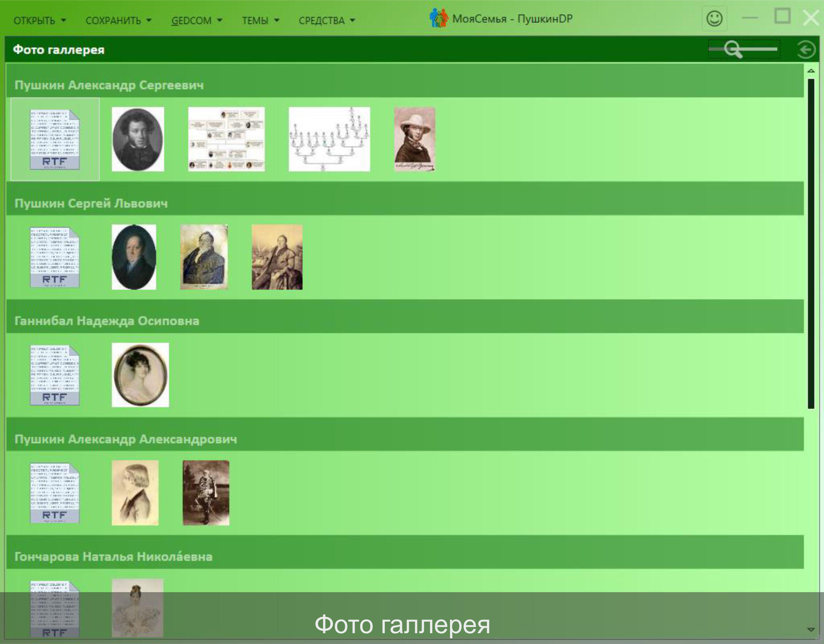The width and height of the screenshot is (824, 644).
Task: Select oval miniature portrait of Надежда Осиповна
Action: (140, 375)
